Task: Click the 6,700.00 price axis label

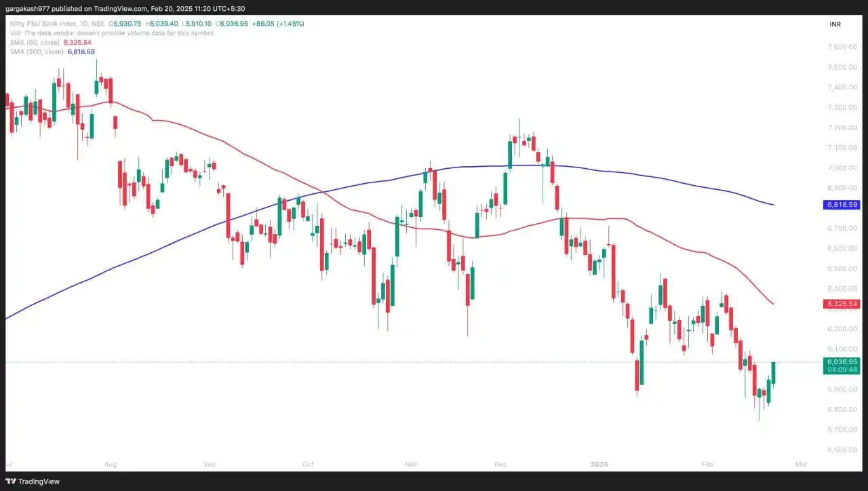Action: coord(842,229)
